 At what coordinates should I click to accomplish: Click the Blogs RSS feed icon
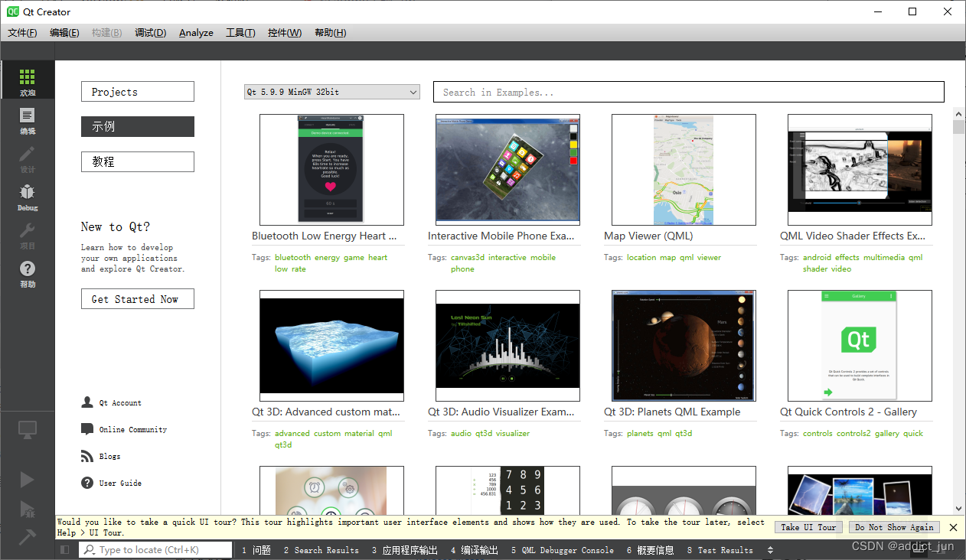point(87,456)
